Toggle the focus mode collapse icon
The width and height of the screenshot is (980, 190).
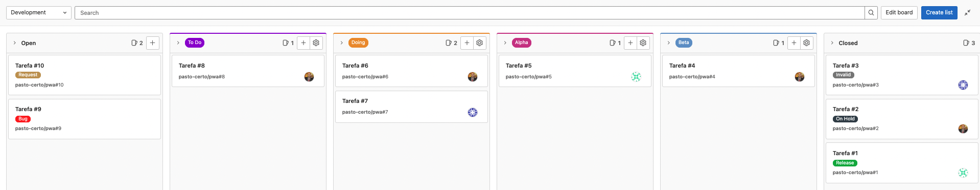pos(967,13)
